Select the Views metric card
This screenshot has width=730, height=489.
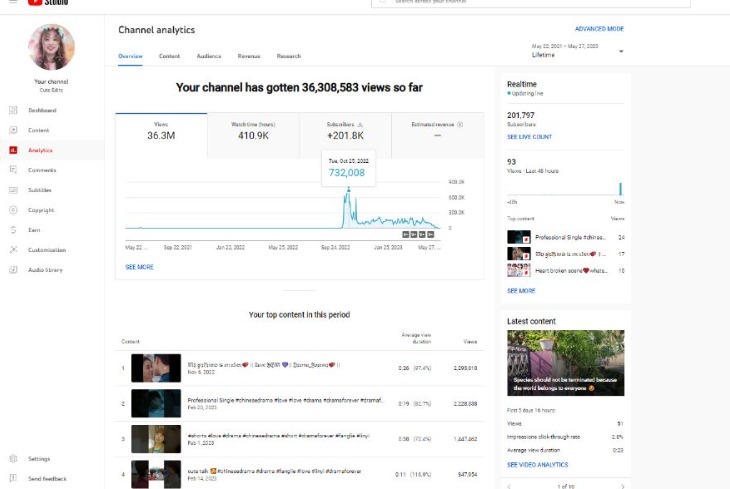(161, 136)
